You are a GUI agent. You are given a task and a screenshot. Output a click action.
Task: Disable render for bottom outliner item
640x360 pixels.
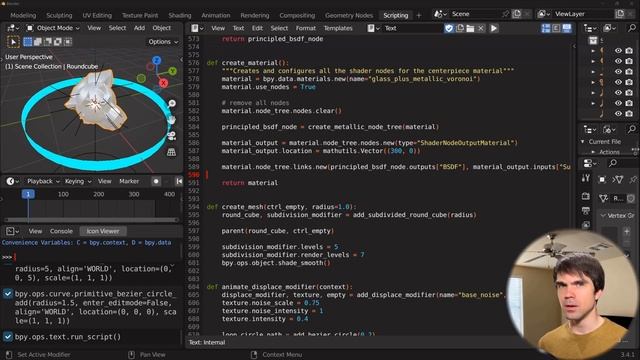pyautogui.click(x=629, y=113)
